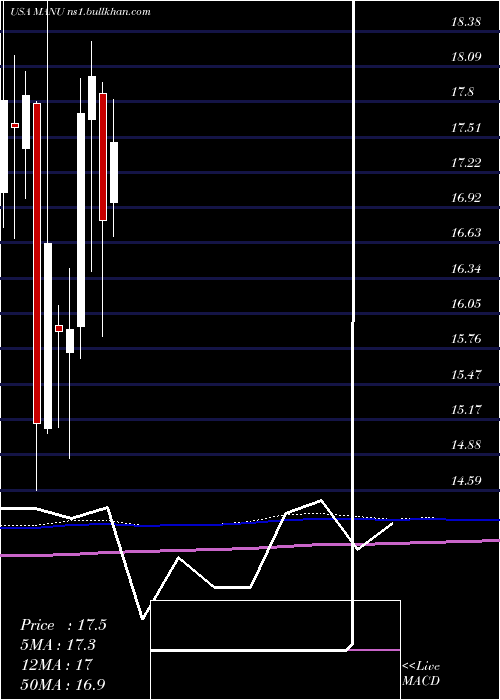The width and height of the screenshot is (500, 700).
Task: Select the 18.09 price axis label
Action: point(466,57)
